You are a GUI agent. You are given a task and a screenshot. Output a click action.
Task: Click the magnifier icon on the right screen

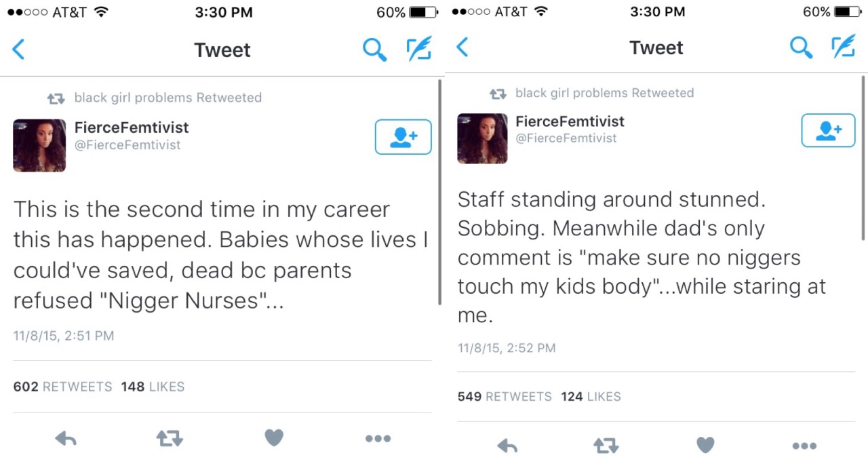[x=801, y=47]
